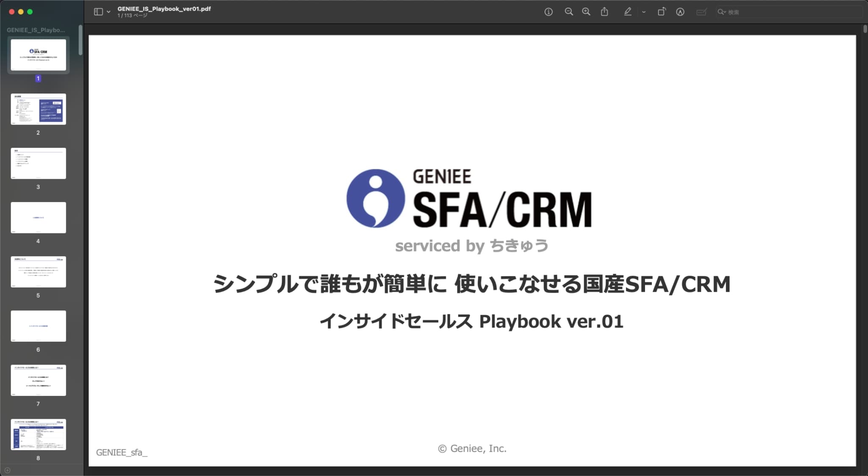This screenshot has height=476, width=868.
Task: Click the window title GENIEE_IS_Playbook_ver01.pdf
Action: click(x=164, y=8)
